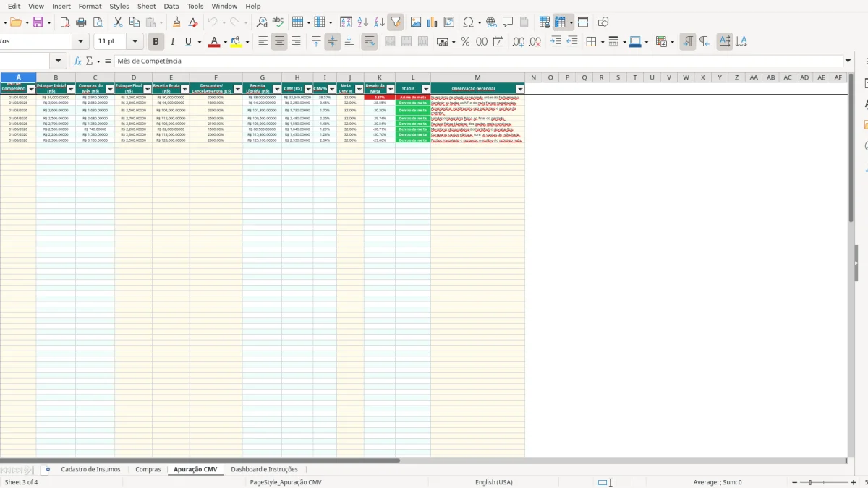Open the Data menu
Viewport: 868px width, 488px height.
[171, 6]
